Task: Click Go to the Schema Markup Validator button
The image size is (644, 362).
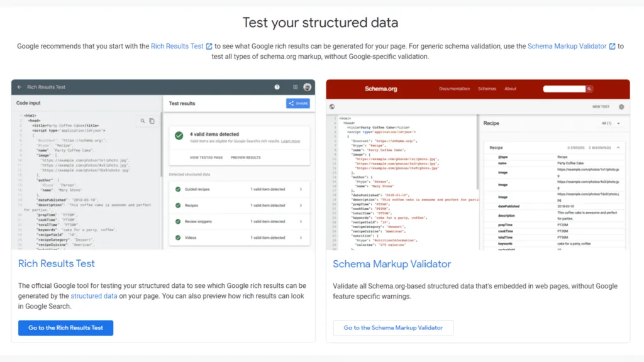Action: [393, 328]
